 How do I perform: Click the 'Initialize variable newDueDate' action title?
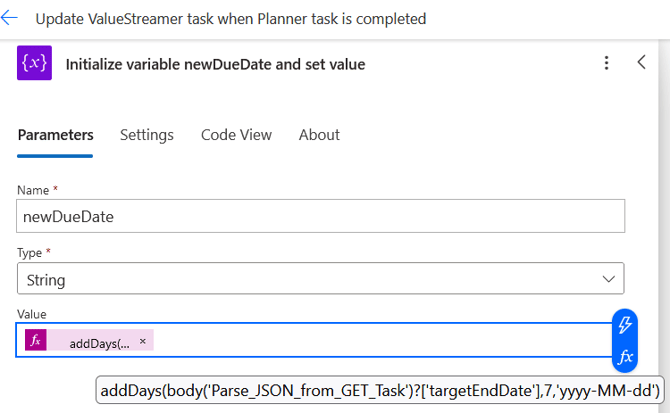pos(215,64)
